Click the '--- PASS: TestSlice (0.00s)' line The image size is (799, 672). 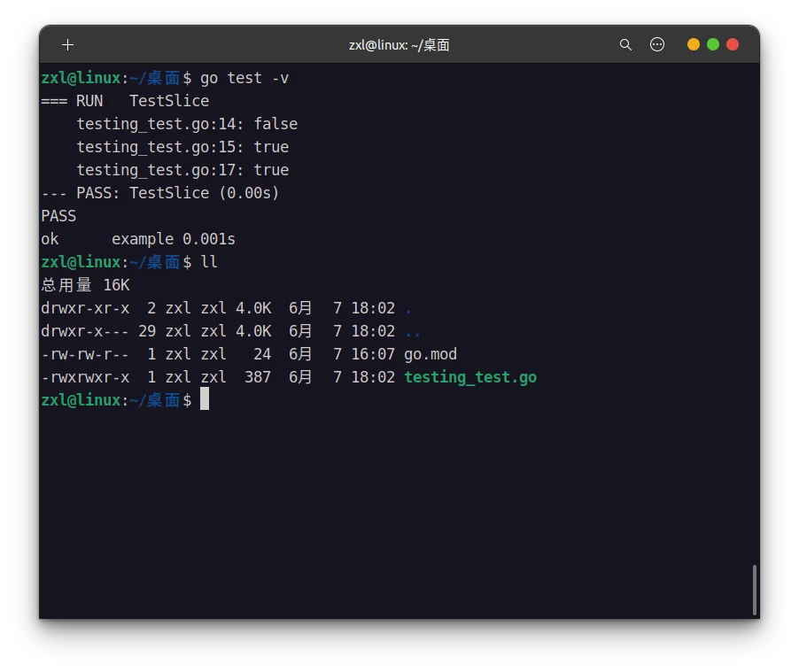point(160,193)
